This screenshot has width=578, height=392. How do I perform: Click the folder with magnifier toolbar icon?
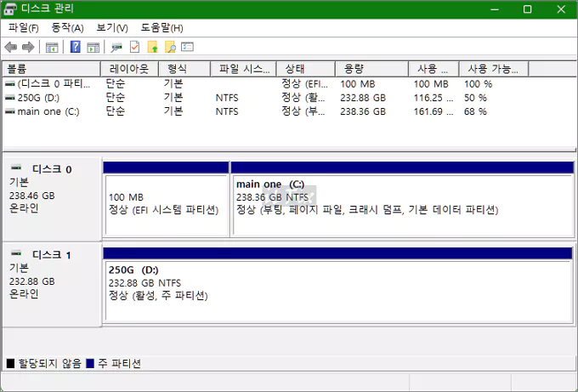[170, 47]
